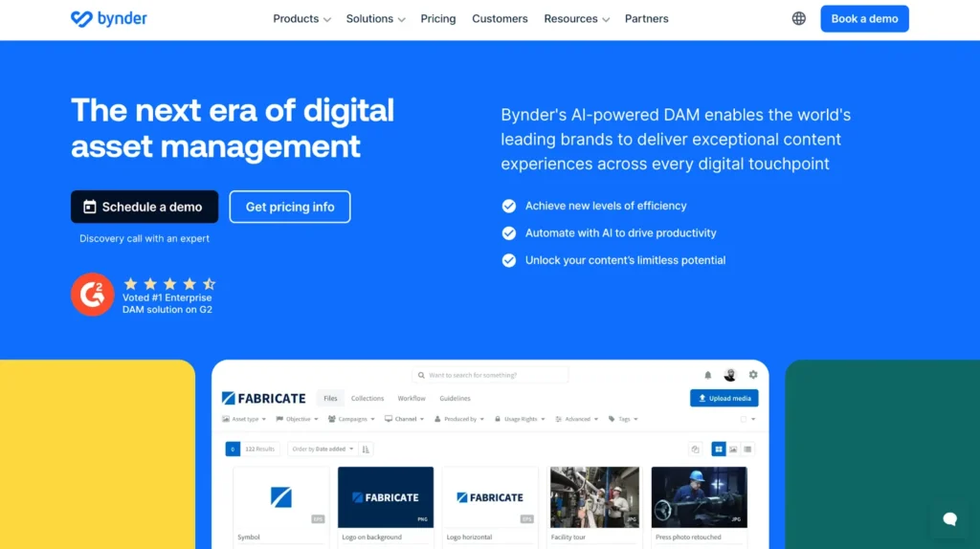This screenshot has height=549, width=980.
Task: Open the language globe selector
Action: coord(799,19)
